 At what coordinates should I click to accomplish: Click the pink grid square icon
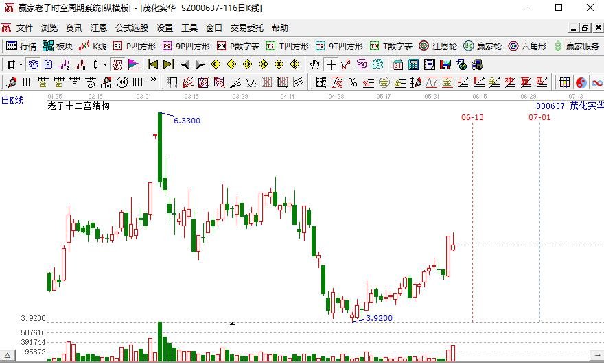pos(266,82)
